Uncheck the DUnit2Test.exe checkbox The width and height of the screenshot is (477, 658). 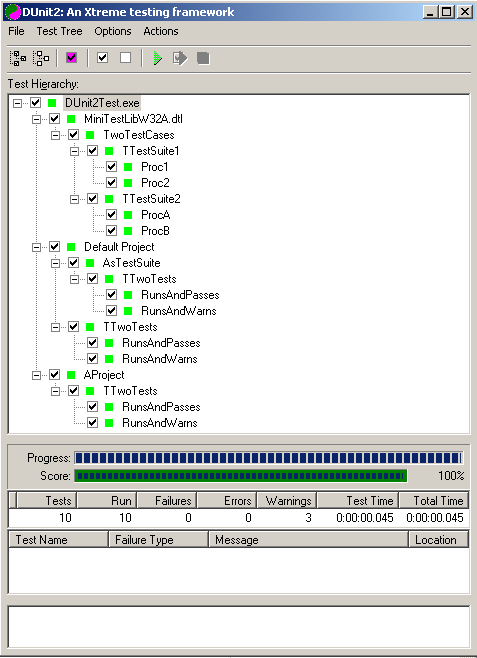(36, 103)
